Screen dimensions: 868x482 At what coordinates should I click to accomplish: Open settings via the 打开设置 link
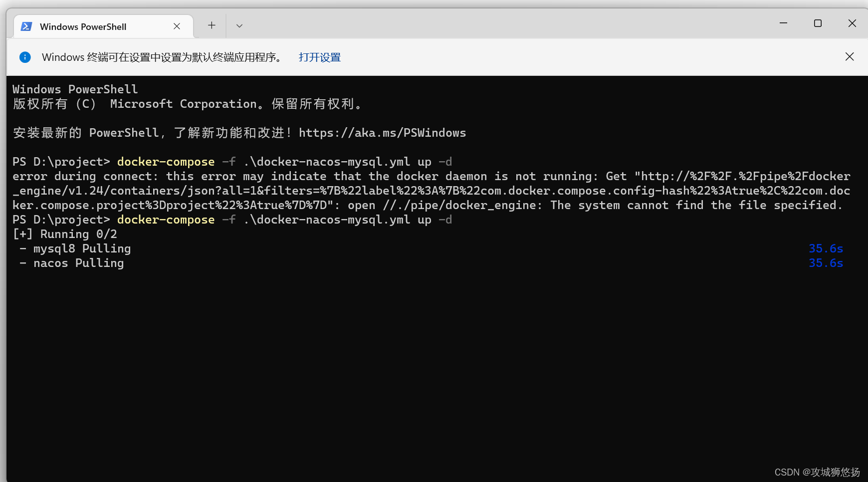[319, 57]
